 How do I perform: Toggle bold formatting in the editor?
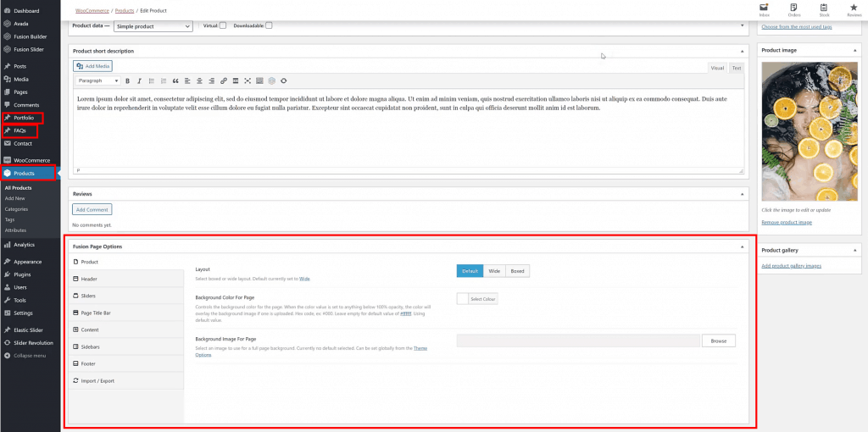[x=128, y=80]
